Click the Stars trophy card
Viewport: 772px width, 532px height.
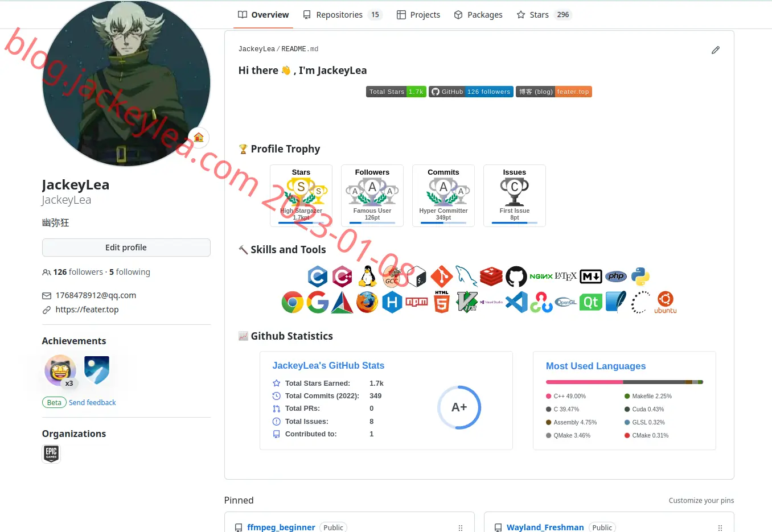coord(301,196)
